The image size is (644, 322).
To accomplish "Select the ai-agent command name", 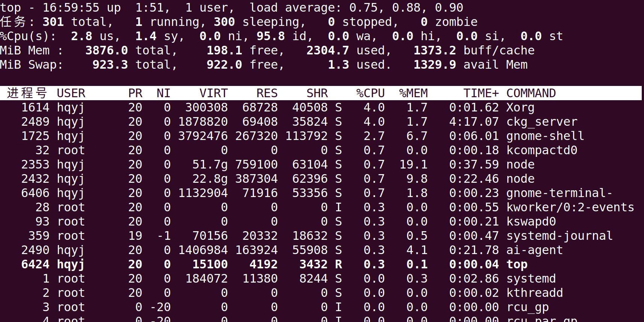I will coord(534,250).
